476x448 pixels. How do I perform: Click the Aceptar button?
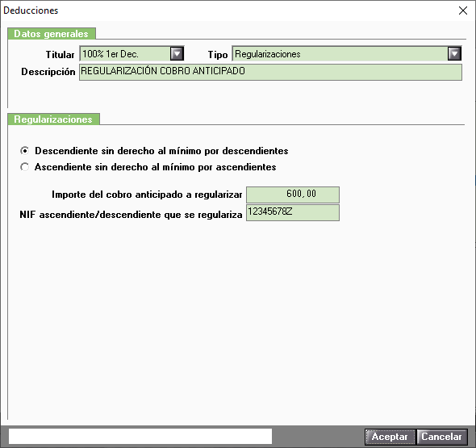pos(390,437)
